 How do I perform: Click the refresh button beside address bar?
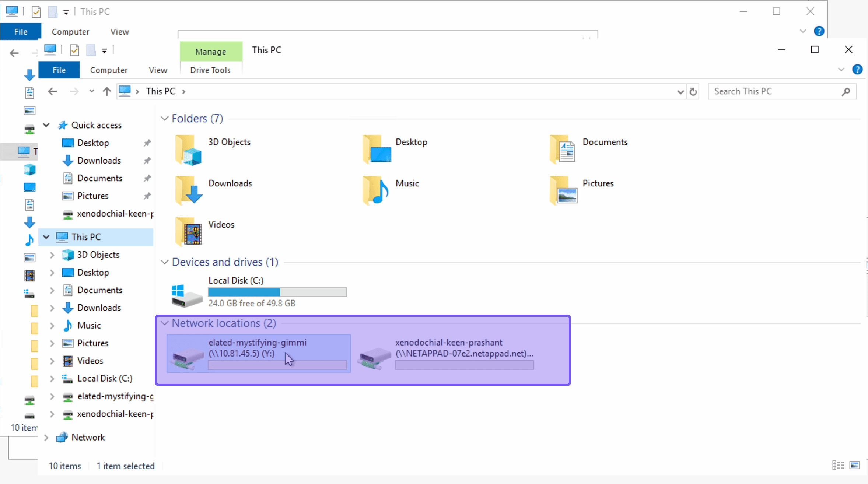click(x=693, y=91)
